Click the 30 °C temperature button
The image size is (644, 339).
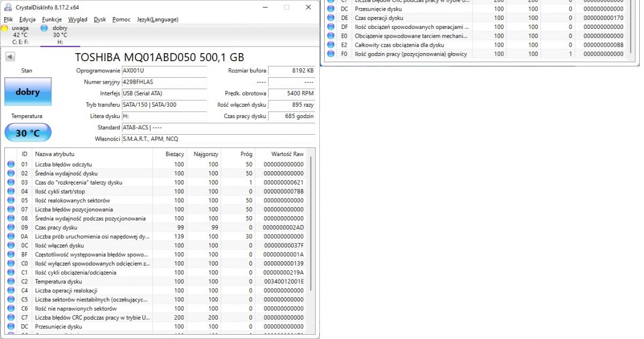[28, 132]
